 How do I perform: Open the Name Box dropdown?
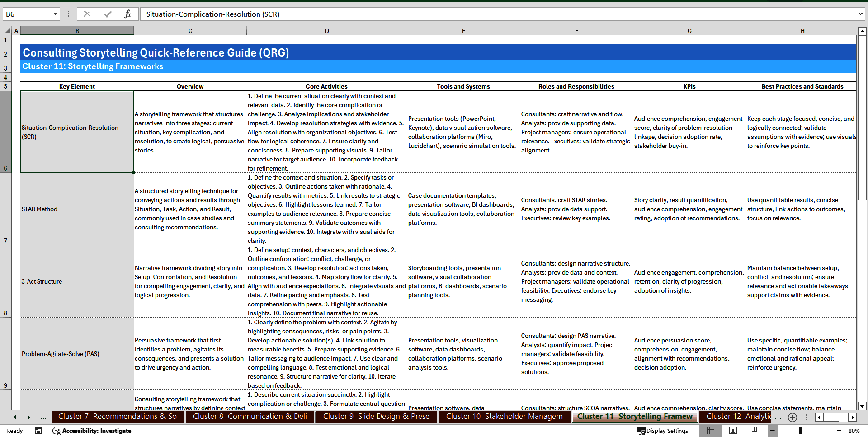click(55, 14)
